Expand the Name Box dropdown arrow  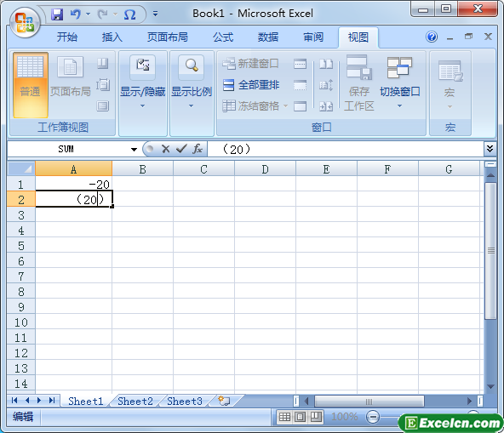tap(134, 150)
